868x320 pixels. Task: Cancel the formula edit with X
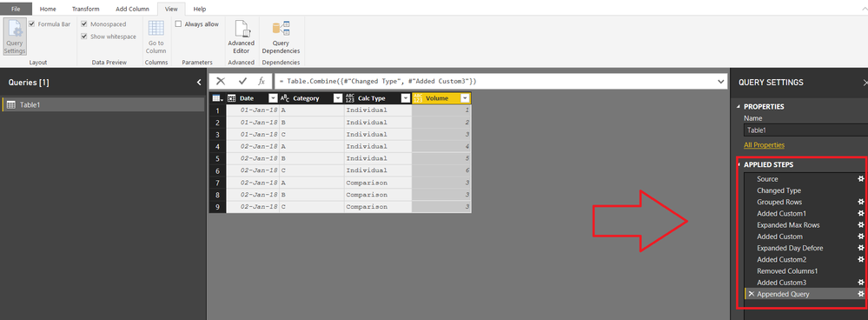point(221,81)
